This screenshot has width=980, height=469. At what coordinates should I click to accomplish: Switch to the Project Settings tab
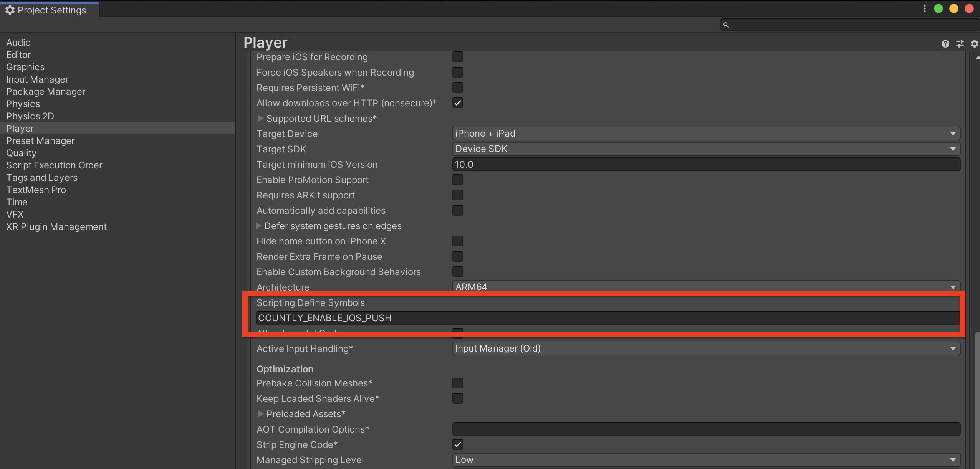point(50,10)
